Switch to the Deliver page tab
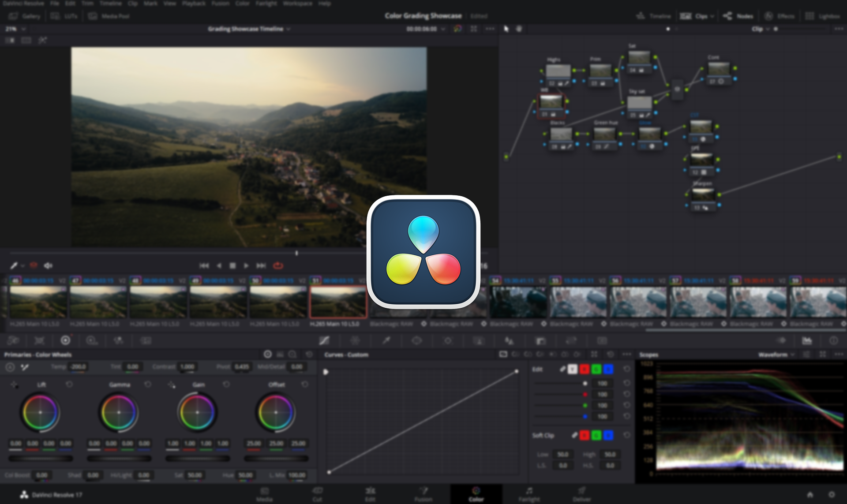This screenshot has width=847, height=504. pos(582,494)
